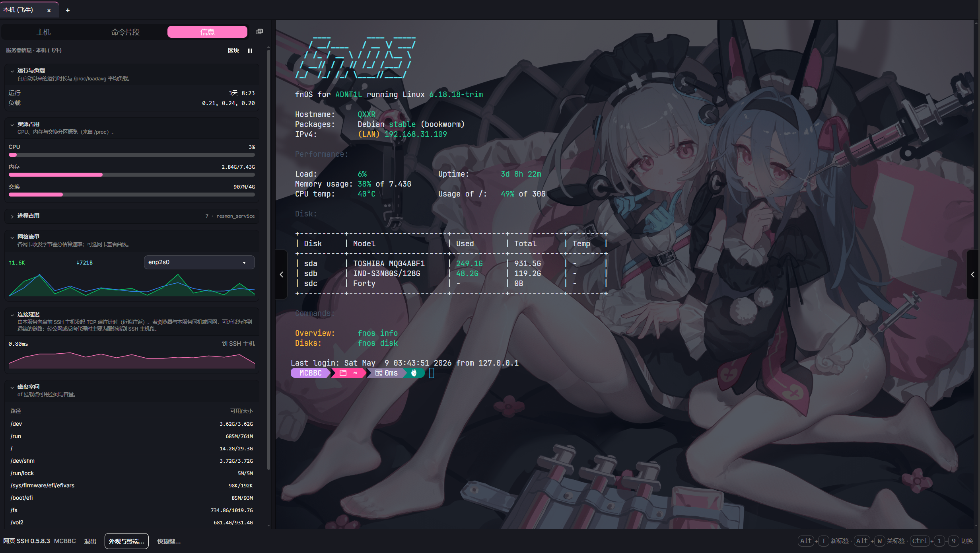Image resolution: width=980 pixels, height=553 pixels.
Task: Select the /sys/firmware/efi/efivars disk row
Action: click(x=132, y=485)
